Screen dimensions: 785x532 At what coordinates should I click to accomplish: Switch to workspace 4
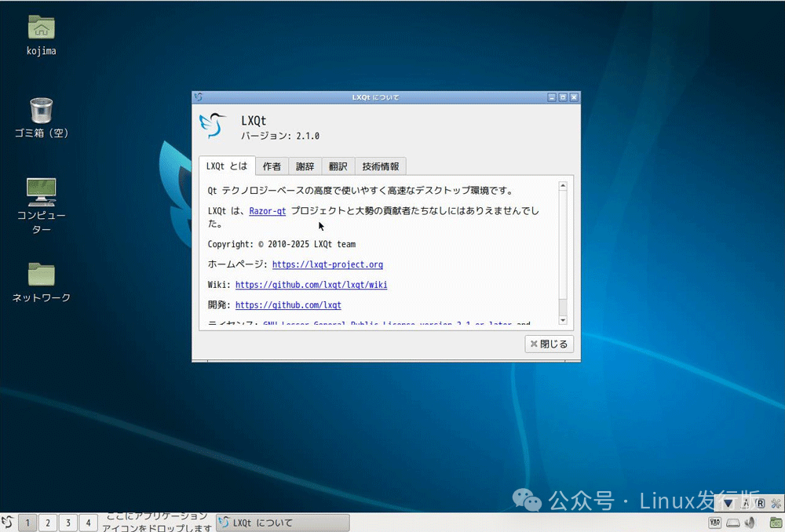click(88, 522)
